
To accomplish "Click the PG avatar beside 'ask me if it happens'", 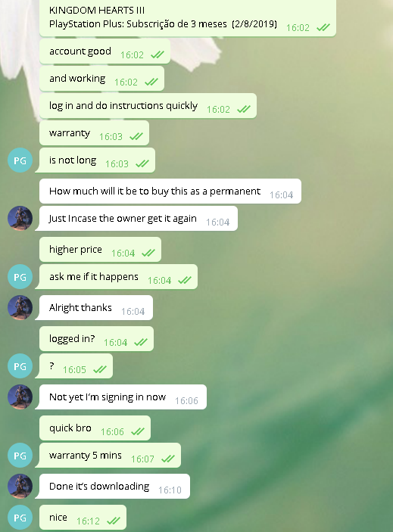I will 20,277.
